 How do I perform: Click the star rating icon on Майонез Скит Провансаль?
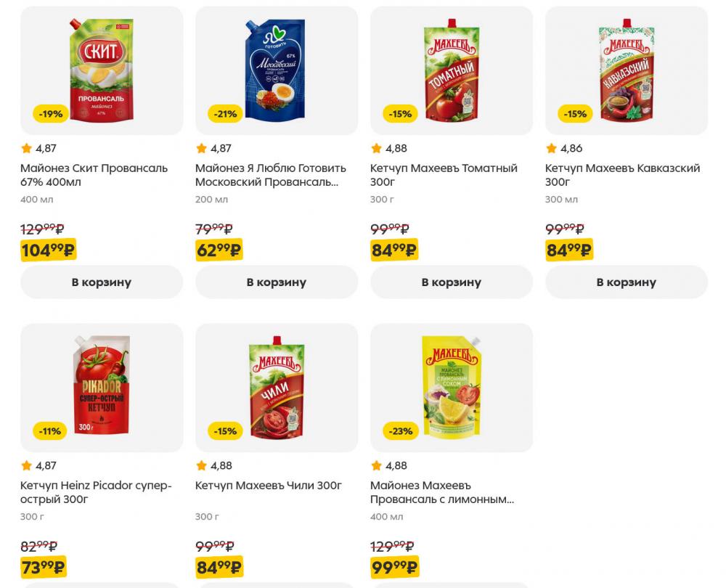(x=25, y=148)
